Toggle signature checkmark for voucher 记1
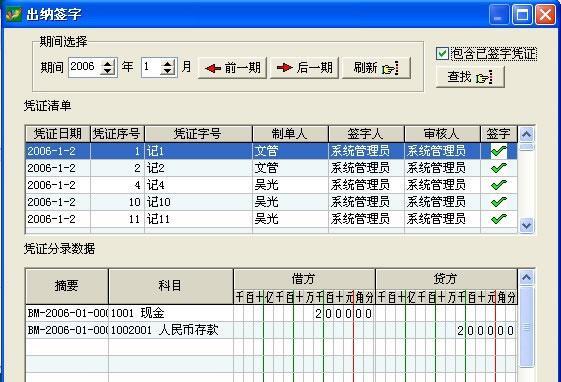 (499, 151)
